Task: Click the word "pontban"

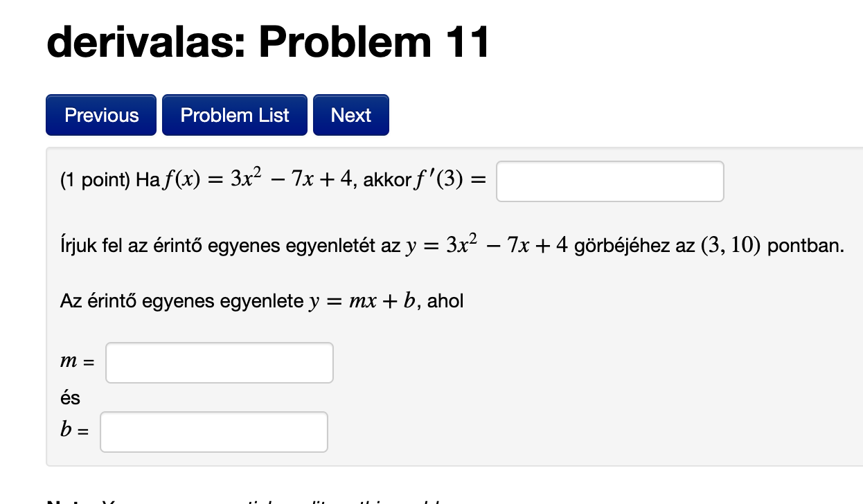Action: pos(806,246)
